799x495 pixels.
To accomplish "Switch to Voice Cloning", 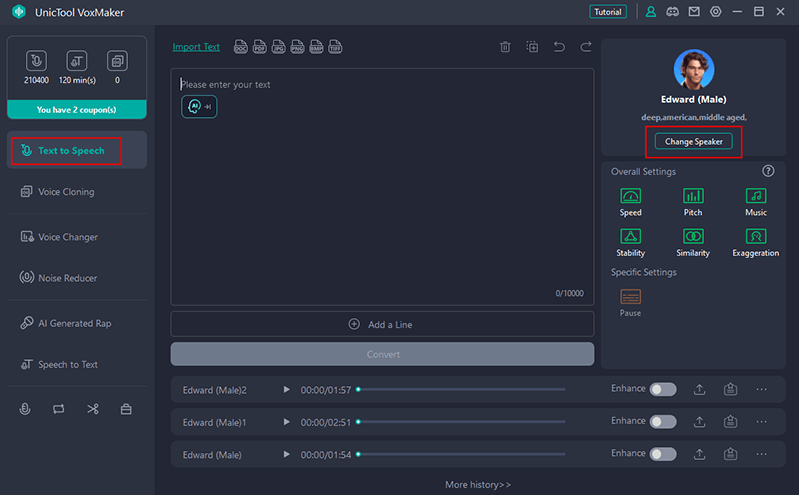I will pyautogui.click(x=66, y=192).
